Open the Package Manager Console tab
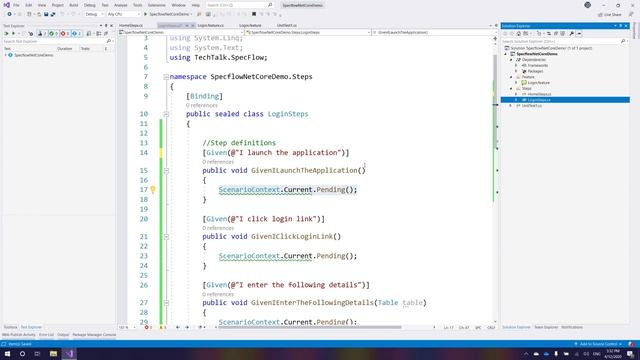Image resolution: width=640 pixels, height=360 pixels. [94, 335]
